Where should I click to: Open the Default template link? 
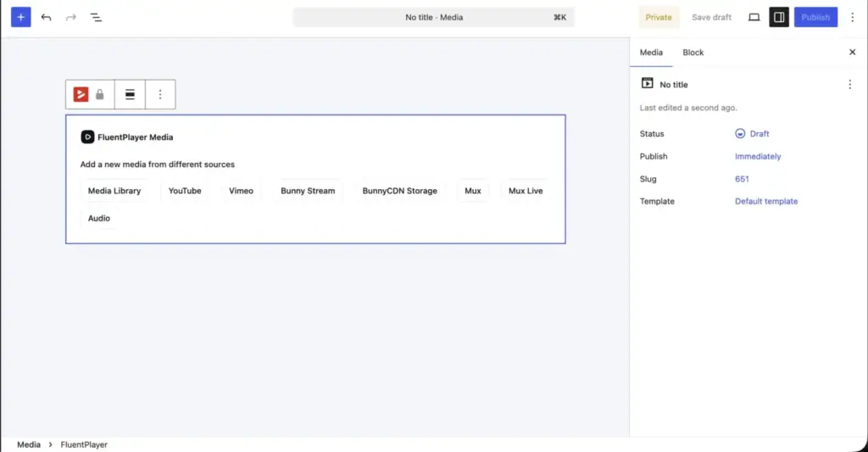(766, 201)
